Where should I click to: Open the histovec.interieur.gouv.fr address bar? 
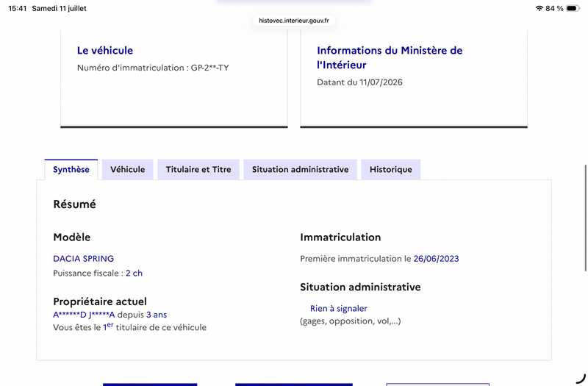tap(293, 21)
